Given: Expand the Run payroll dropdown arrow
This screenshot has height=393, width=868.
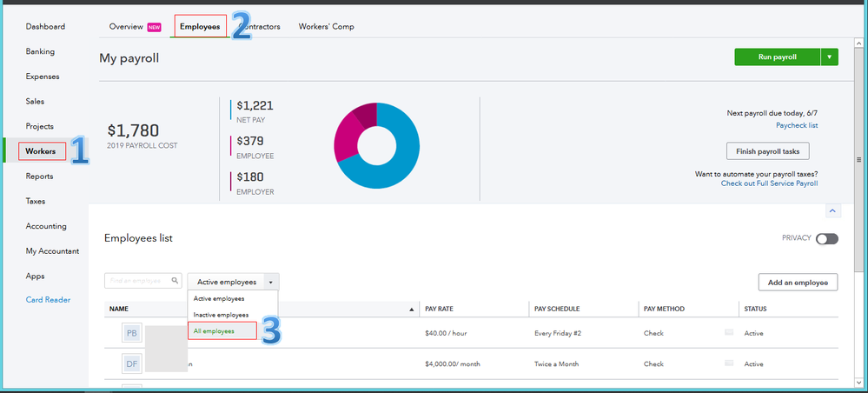Looking at the screenshot, I should [829, 57].
